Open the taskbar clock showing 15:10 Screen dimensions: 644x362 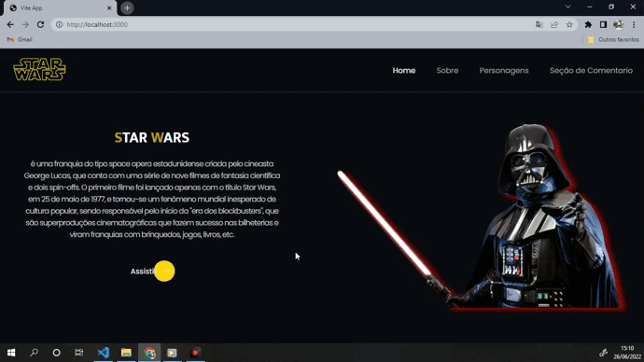(x=627, y=353)
